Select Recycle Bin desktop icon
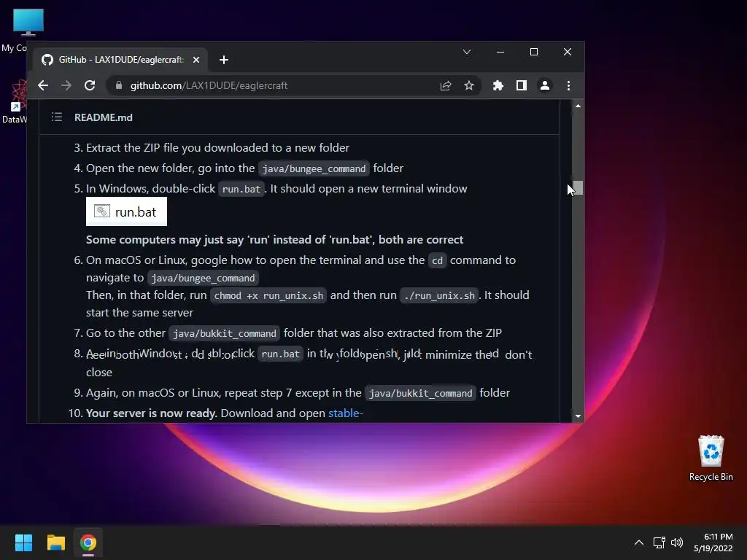The image size is (747, 560). pyautogui.click(x=711, y=458)
